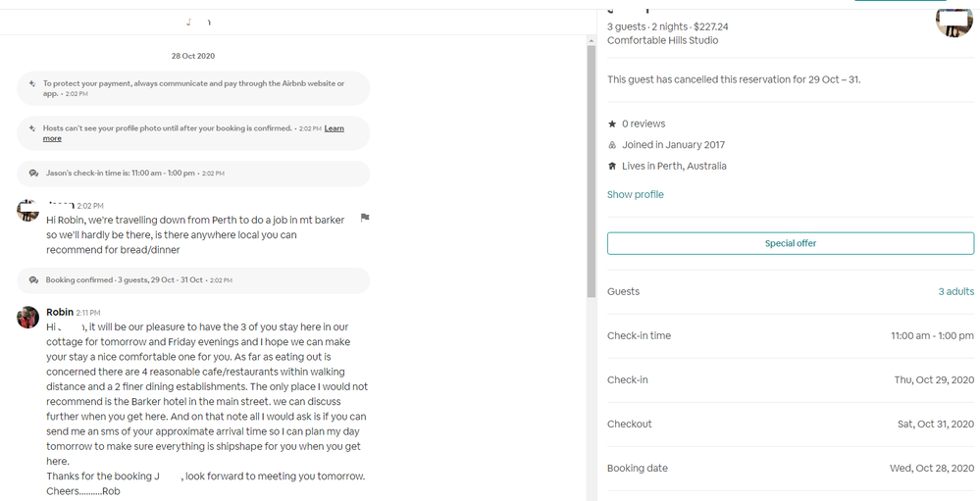980x501 pixels.
Task: Click the conversation scrollbar up arrow
Action: pos(591,41)
